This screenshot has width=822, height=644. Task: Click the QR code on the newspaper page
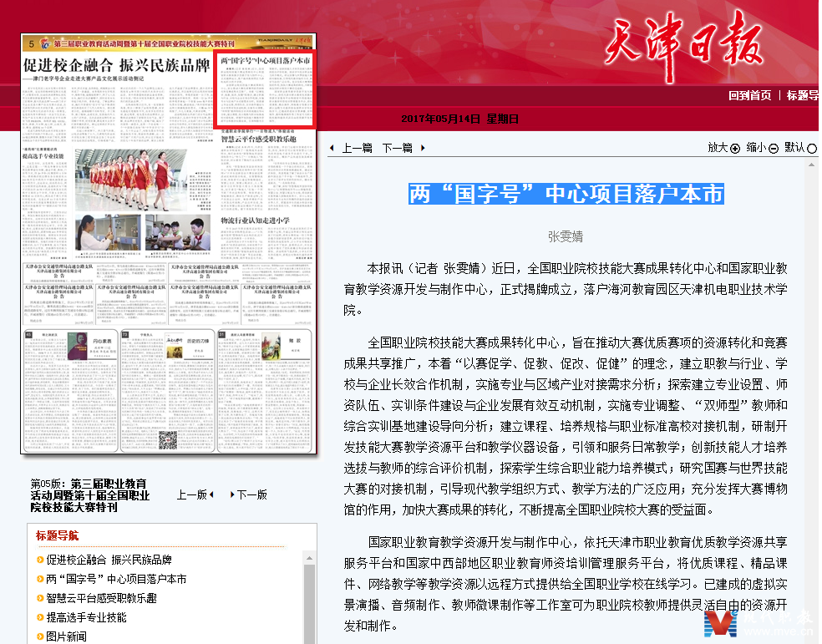[168, 440]
